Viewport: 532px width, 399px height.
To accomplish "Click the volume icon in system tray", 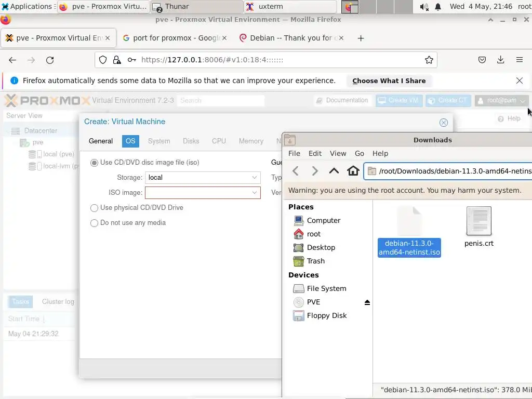I will [x=424, y=7].
